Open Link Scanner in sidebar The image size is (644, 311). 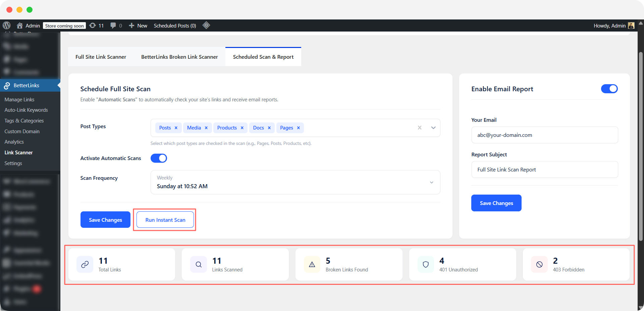click(x=19, y=153)
